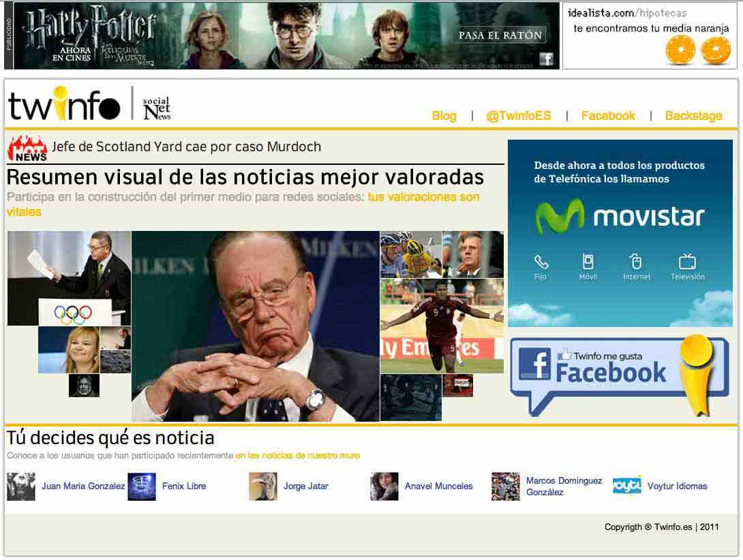The width and height of the screenshot is (743, 560).
Task: Open the Blog menu link
Action: pyautogui.click(x=444, y=116)
